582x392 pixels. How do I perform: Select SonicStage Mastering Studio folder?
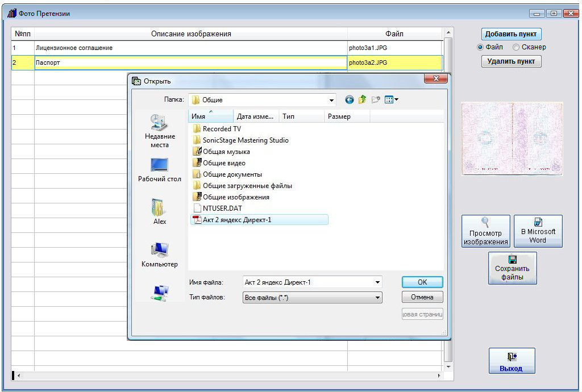[x=240, y=140]
